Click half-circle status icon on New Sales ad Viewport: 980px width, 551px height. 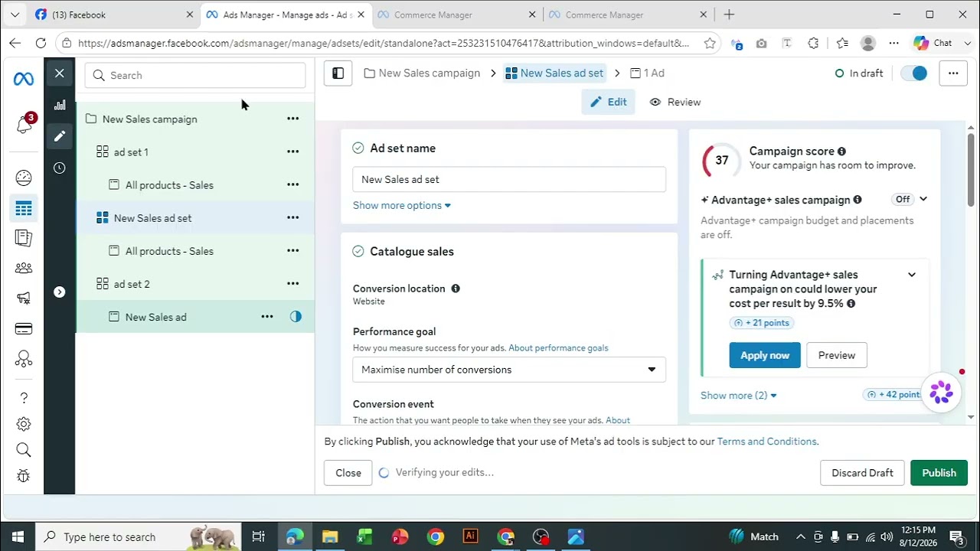pos(296,317)
